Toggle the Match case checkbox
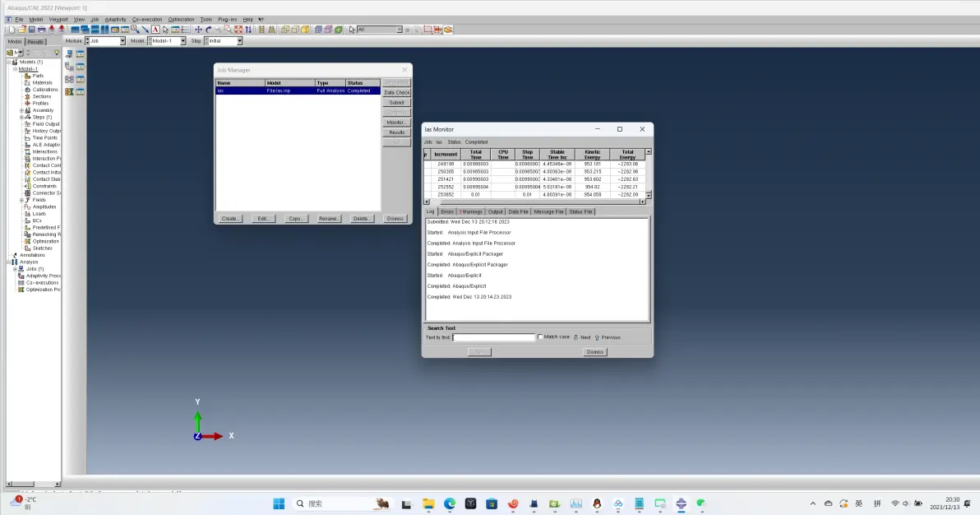This screenshot has width=980, height=515. [541, 336]
